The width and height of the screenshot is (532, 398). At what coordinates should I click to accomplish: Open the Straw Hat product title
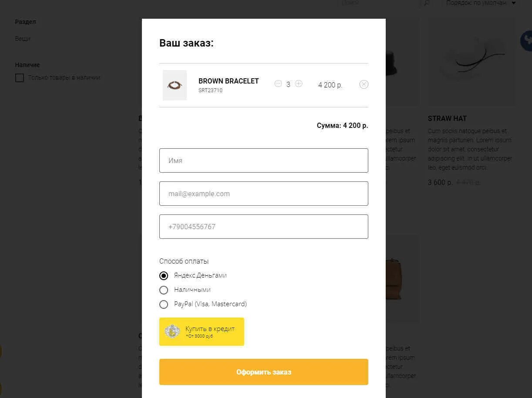[447, 118]
